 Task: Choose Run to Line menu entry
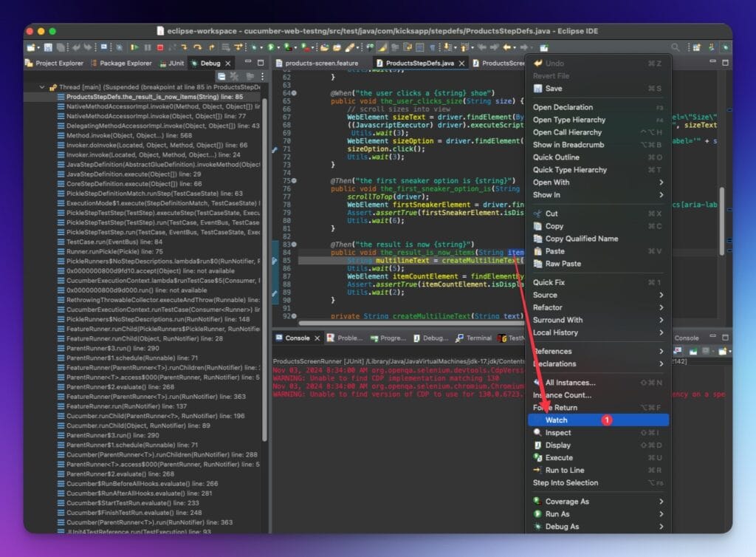click(598, 470)
